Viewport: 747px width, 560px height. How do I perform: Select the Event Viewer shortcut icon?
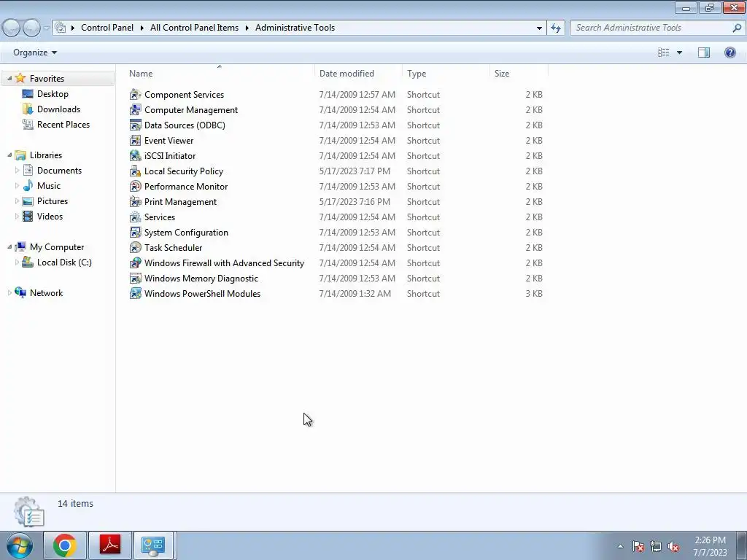click(135, 141)
